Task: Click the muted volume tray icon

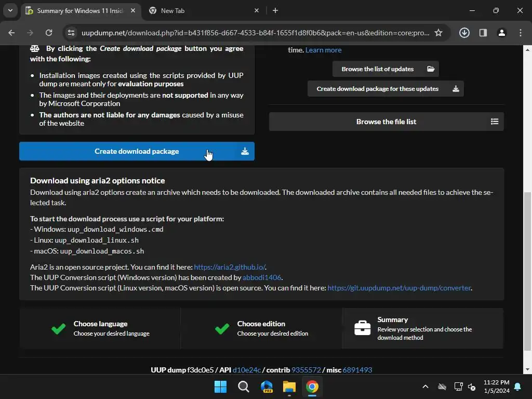Action: (472, 387)
